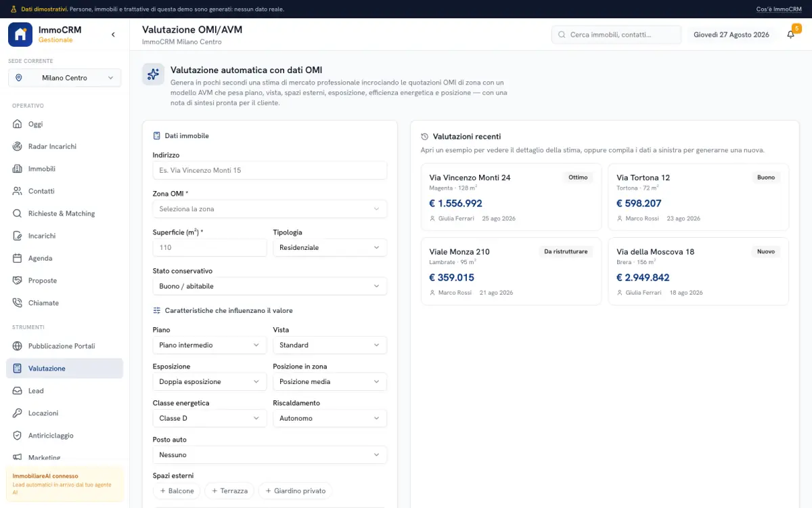
Task: Open the Milano Centro sede dropdown
Action: 65,78
